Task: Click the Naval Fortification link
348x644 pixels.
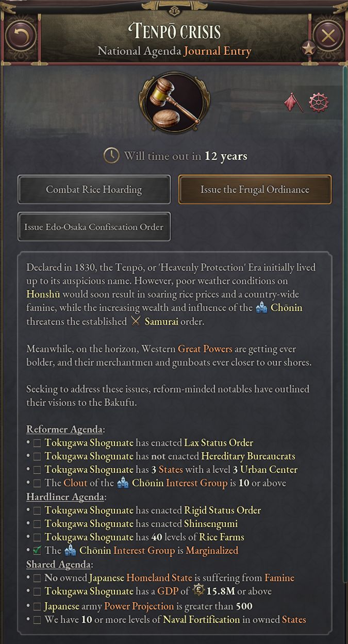Action: 201,619
